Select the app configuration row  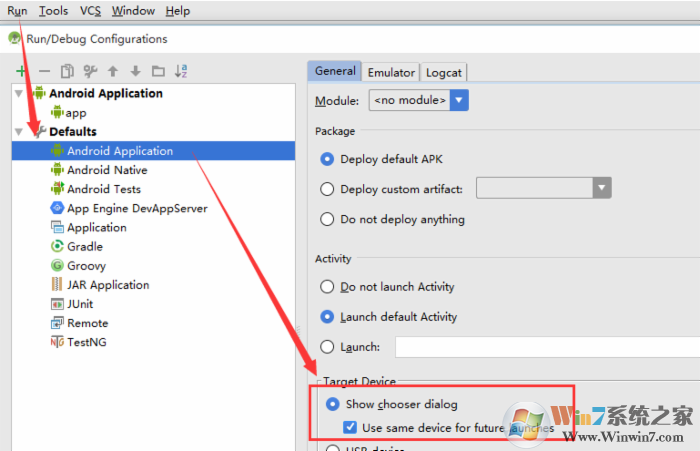tap(154, 113)
